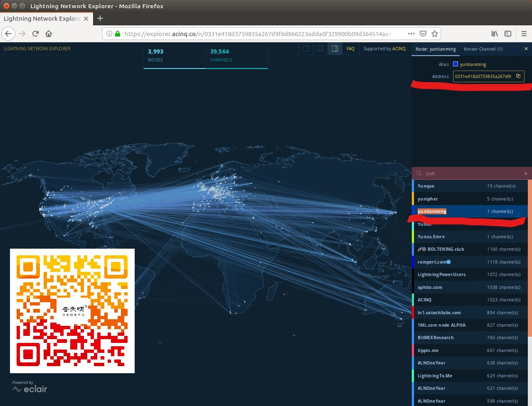532x406 pixels.
Task: Select #LNOneYear row with 621 channels
Action: tap(470, 388)
